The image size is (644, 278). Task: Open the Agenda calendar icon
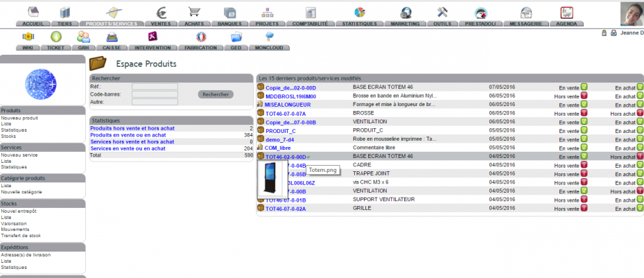[567, 12]
